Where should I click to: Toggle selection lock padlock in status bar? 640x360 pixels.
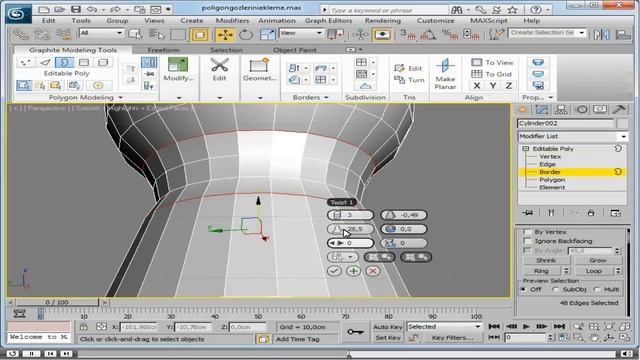coord(84,327)
